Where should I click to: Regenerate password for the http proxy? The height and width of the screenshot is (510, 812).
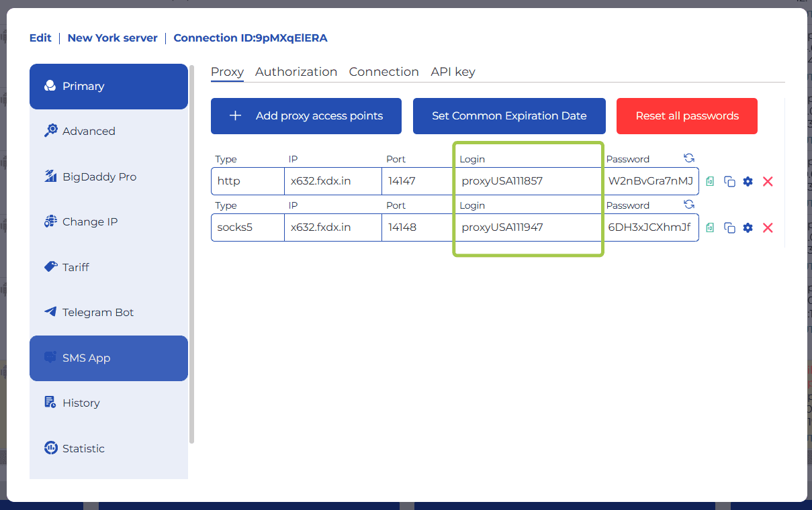pos(688,158)
